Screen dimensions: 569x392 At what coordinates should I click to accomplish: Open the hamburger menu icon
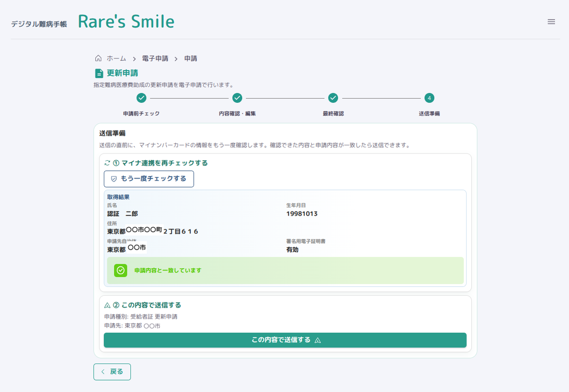pos(551,21)
